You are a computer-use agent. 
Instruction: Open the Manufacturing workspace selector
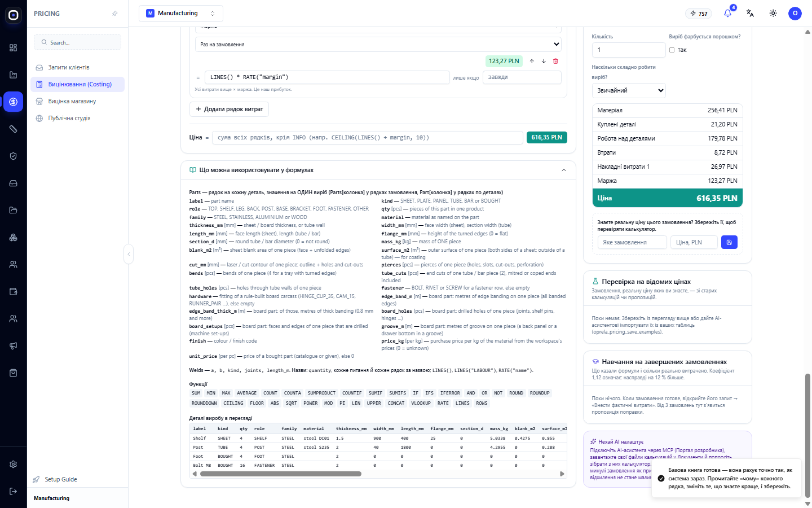(181, 13)
